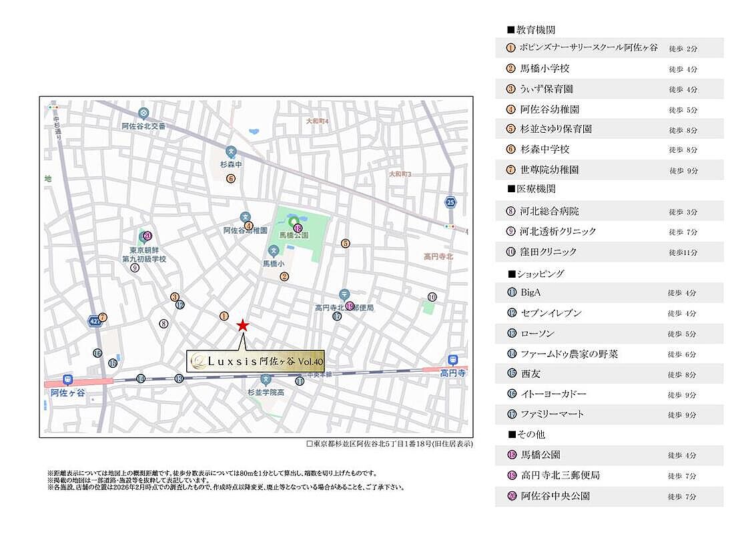Image resolution: width=756 pixels, height=534 pixels.
Task: Click the ポピンズナーサリースクール阿佐ヶ谷 legend entry
Action: 588,48
